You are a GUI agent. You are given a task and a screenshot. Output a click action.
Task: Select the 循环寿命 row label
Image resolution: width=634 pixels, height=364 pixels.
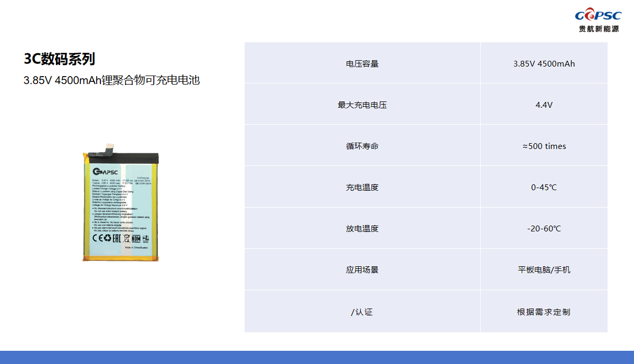(x=362, y=146)
